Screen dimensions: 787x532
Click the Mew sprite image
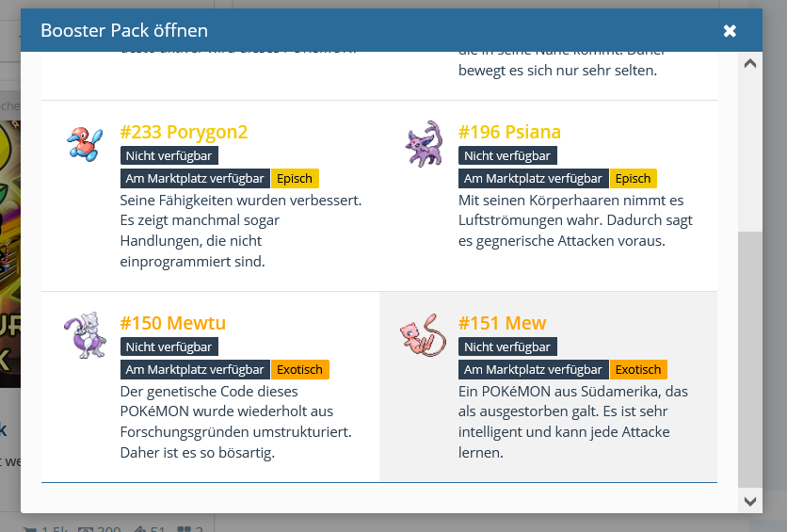point(422,336)
